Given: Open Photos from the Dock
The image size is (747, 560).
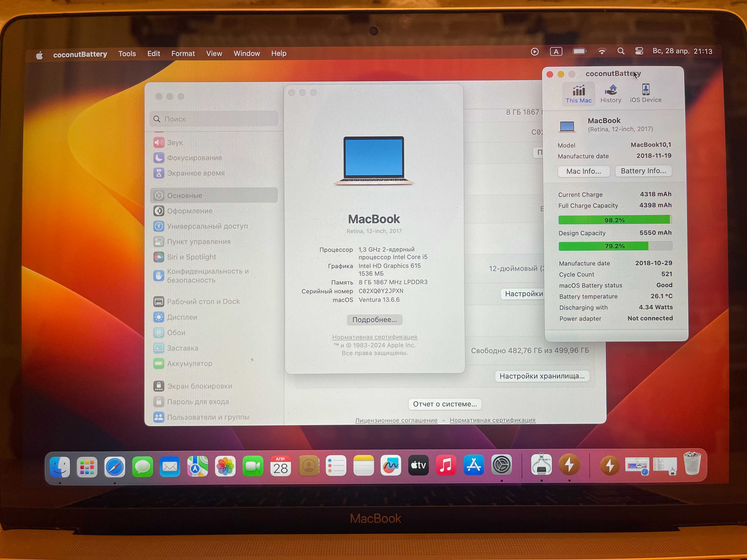Looking at the screenshot, I should pyautogui.click(x=225, y=466).
